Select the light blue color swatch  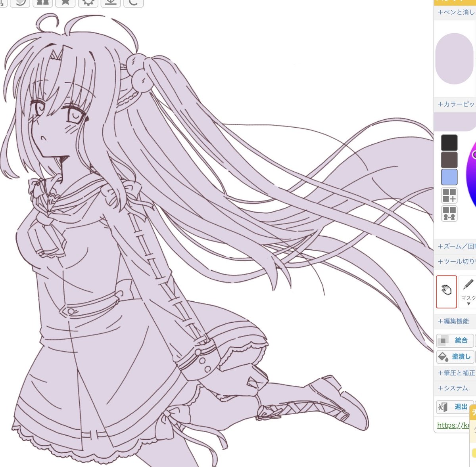(449, 177)
